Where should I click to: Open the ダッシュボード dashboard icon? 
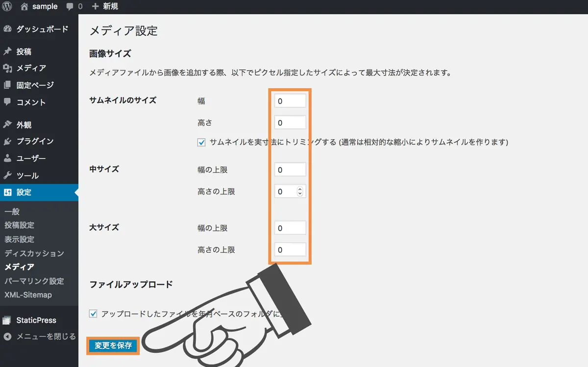pos(7,29)
